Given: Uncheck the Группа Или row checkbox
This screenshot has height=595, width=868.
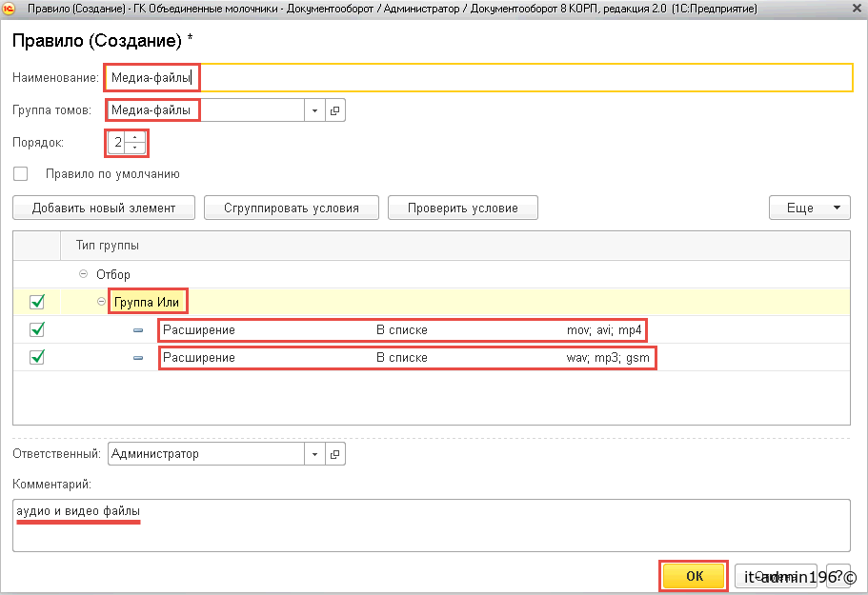Looking at the screenshot, I should click(x=37, y=302).
